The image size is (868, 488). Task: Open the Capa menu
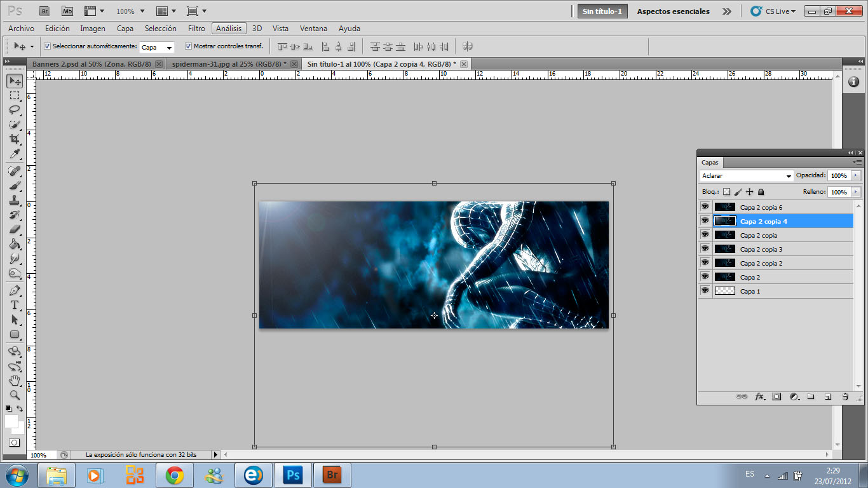pyautogui.click(x=125, y=29)
